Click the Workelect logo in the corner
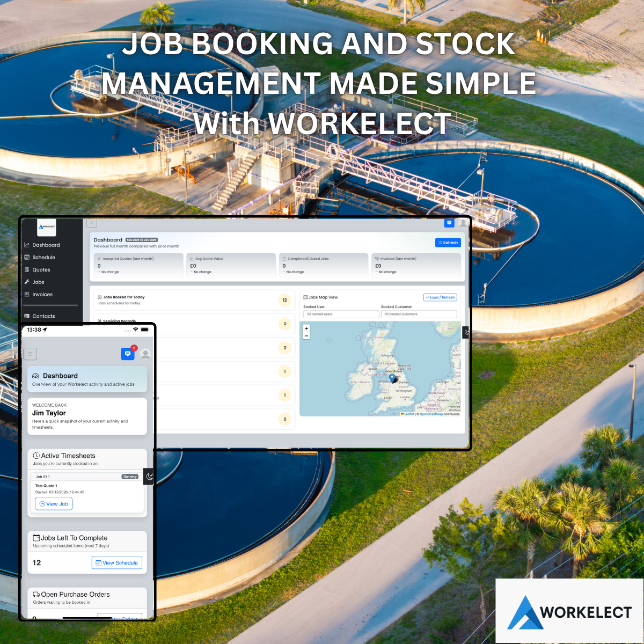 pos(569,611)
